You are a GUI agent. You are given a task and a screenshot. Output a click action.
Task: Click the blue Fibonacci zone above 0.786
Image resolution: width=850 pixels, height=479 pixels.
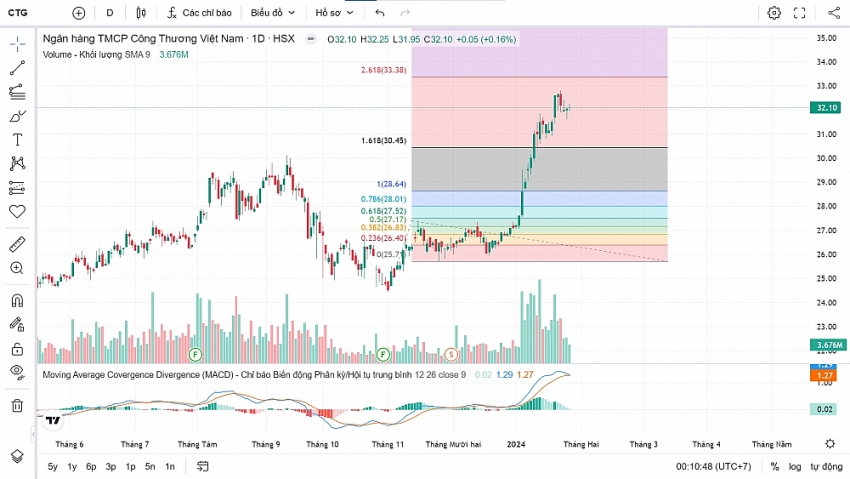(539, 198)
